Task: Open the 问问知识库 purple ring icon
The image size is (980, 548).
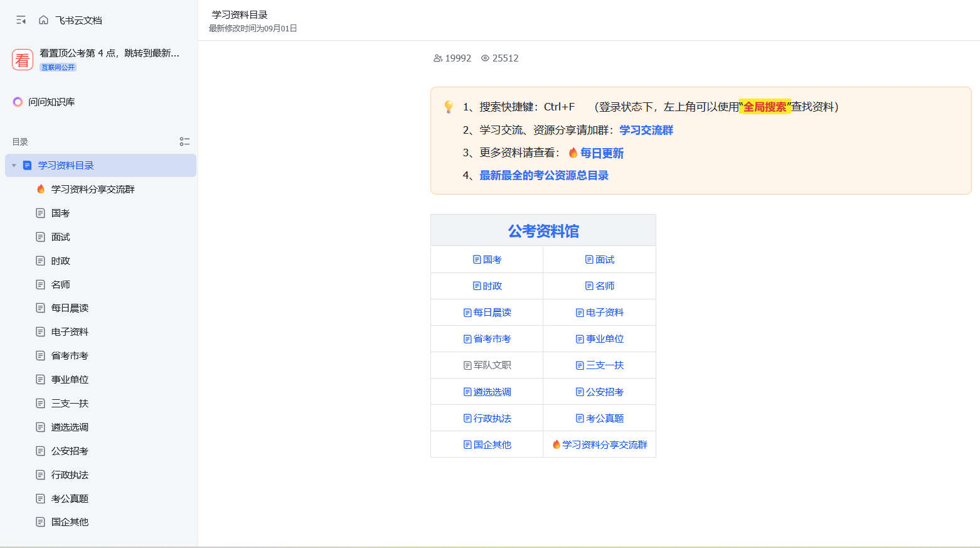Action: 18,102
